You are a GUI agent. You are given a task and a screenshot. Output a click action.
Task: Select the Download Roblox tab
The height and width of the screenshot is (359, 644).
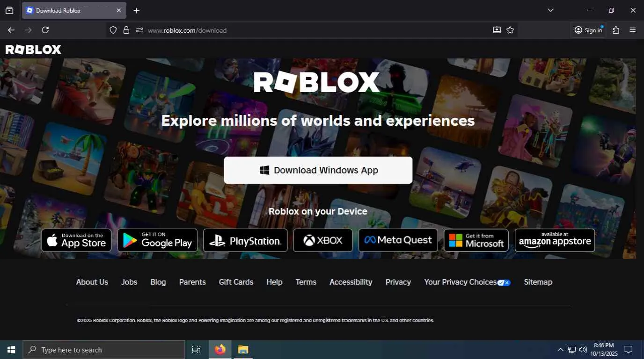(74, 10)
